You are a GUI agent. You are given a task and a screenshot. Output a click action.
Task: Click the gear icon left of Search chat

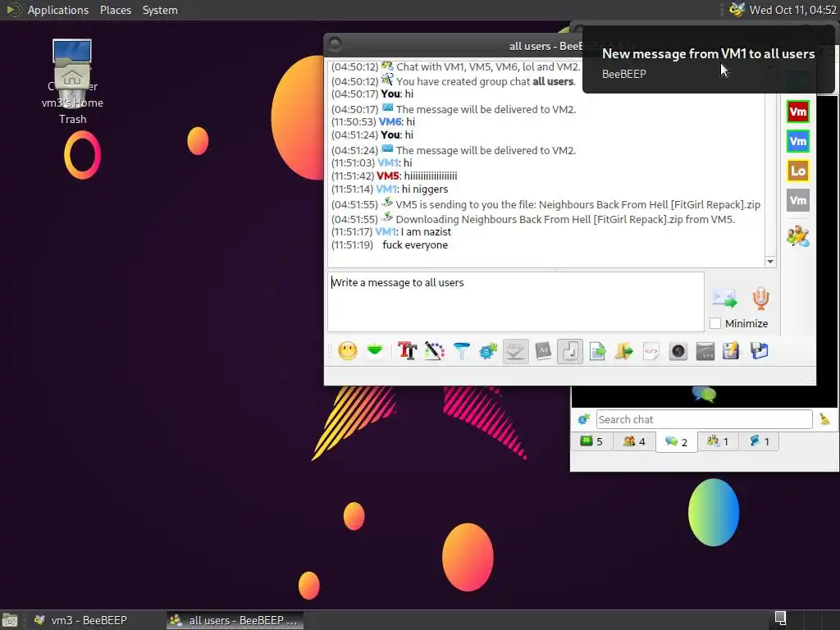coord(583,419)
